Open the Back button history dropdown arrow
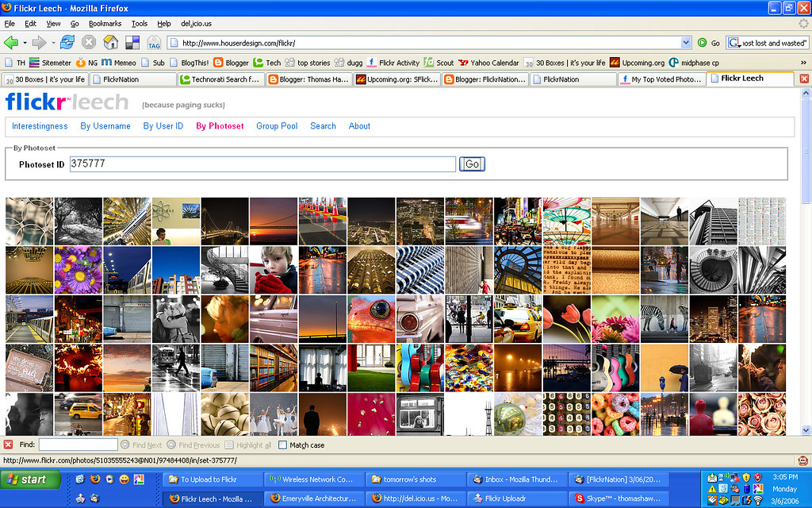This screenshot has width=812, height=508. (x=25, y=43)
